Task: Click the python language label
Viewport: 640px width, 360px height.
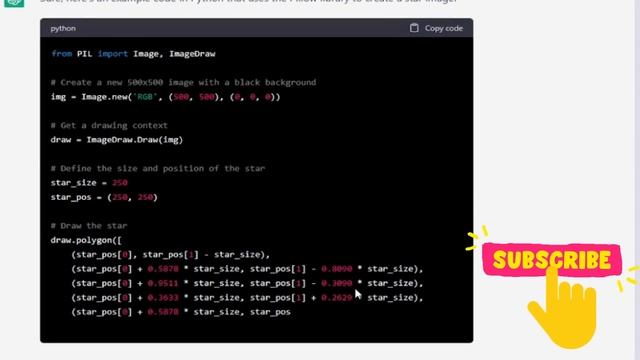Action: click(63, 29)
